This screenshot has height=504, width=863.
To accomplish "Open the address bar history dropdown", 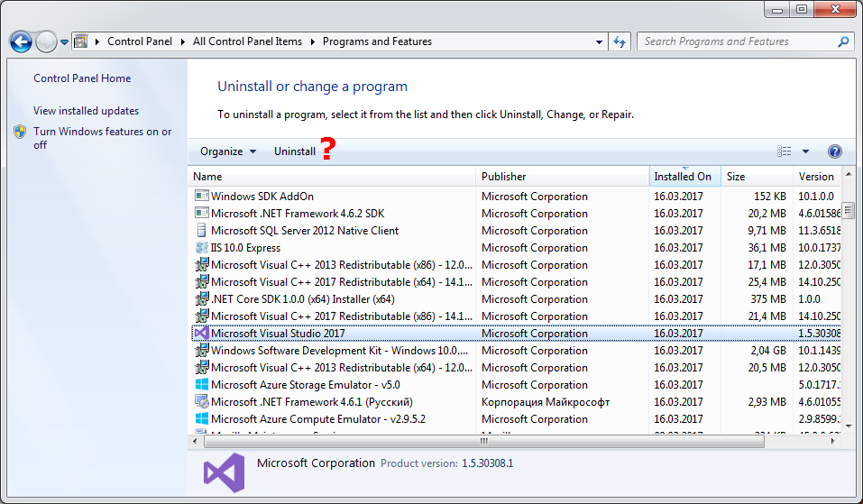I will click(599, 41).
